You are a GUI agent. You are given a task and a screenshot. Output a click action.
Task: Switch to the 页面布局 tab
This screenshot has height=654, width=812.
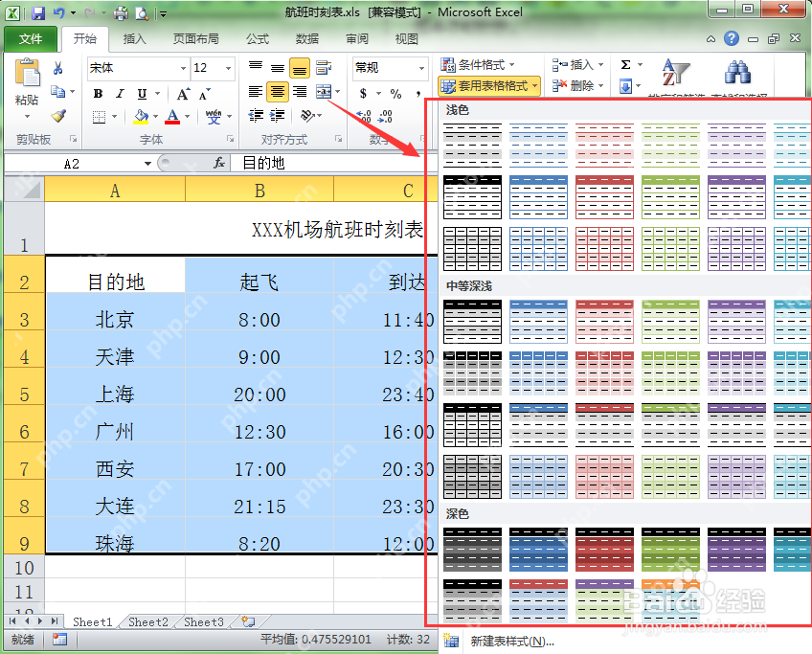pyautogui.click(x=195, y=39)
